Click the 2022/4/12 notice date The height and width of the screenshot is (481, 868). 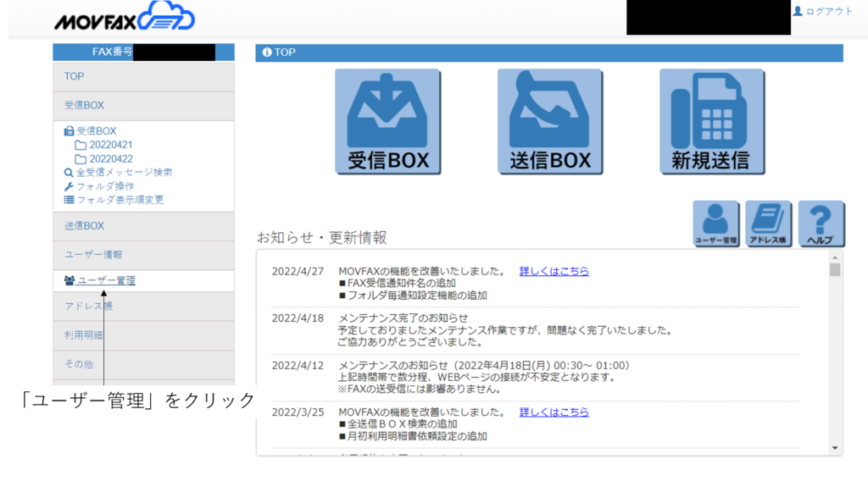click(x=298, y=366)
